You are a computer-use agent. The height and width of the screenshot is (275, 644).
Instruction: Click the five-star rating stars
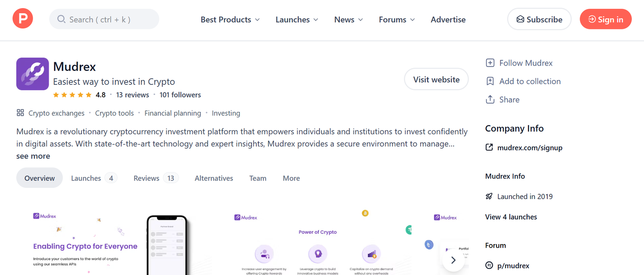72,95
